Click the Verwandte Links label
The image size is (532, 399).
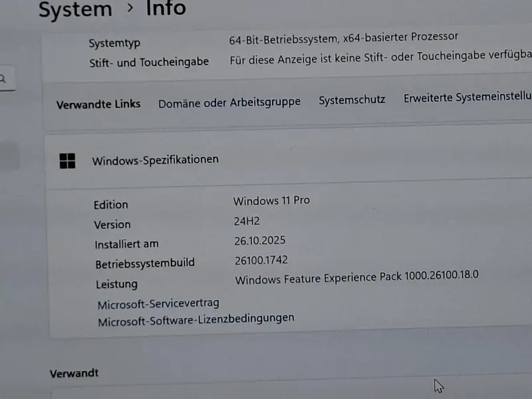click(x=98, y=104)
